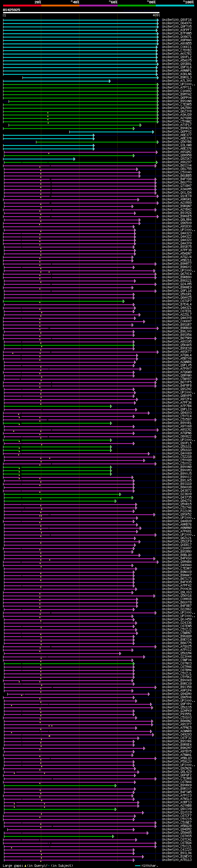
Task: Open hit UniRef100_Q9FT05
Action: 176,26
